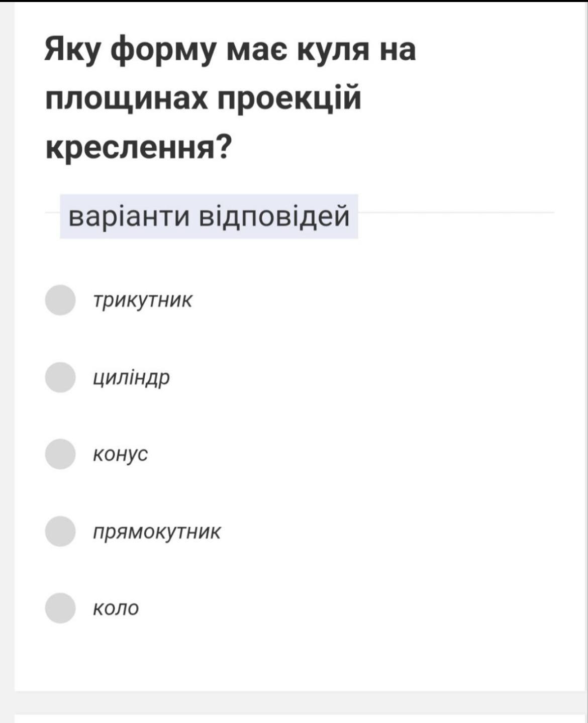Click the "коло" answer text
588x723 pixels.
point(116,608)
